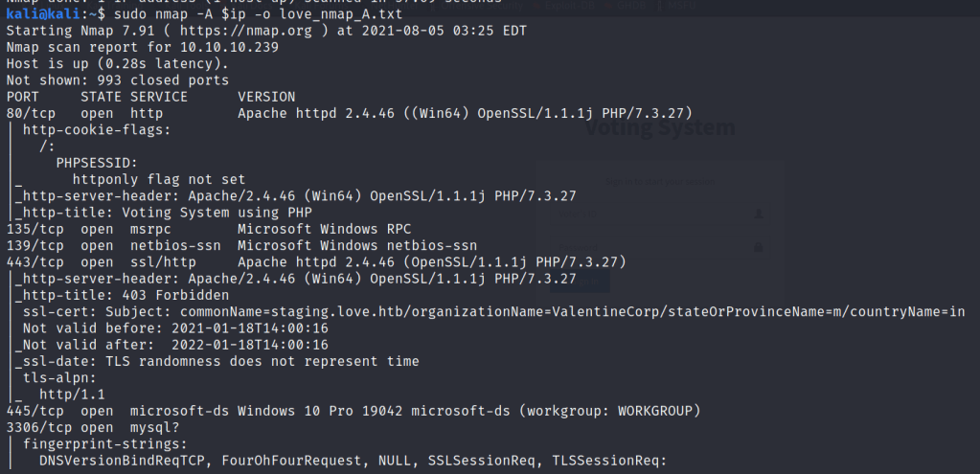The image size is (980, 474).
Task: Click the PHPSESSID cookie name
Action: [97, 163]
